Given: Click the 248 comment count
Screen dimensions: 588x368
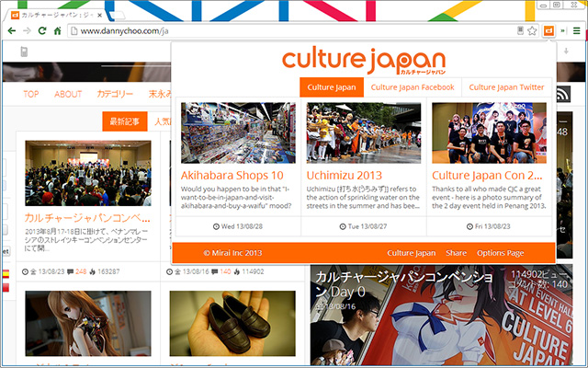Looking at the screenshot, I should (81, 271).
